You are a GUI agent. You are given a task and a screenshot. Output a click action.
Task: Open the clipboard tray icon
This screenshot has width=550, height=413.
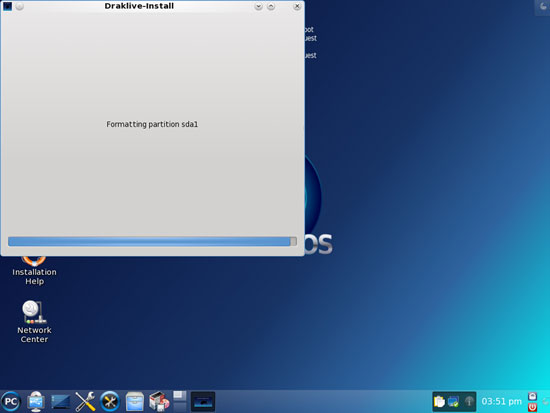439,401
